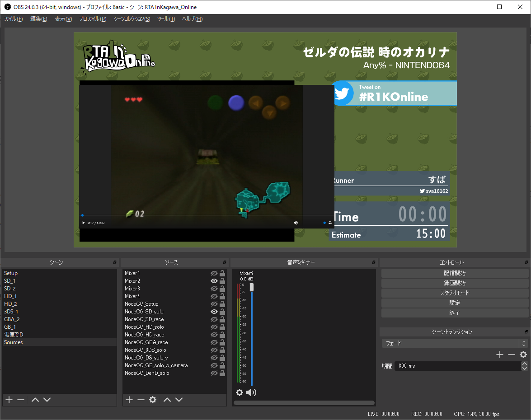
Task: Open 編集(E) menu
Action: [x=38, y=19]
